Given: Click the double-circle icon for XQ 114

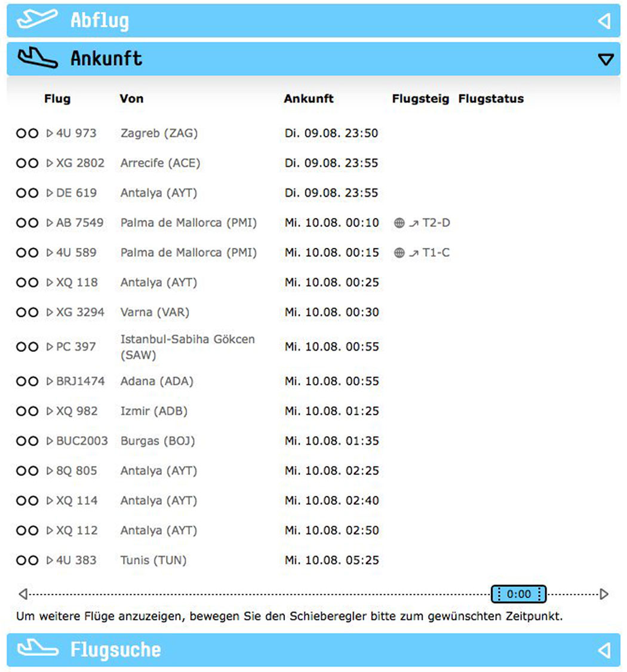Looking at the screenshot, I should point(27,501).
